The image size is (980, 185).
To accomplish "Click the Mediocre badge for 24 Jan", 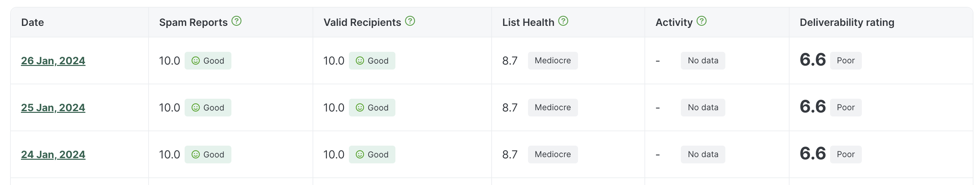I will (553, 154).
